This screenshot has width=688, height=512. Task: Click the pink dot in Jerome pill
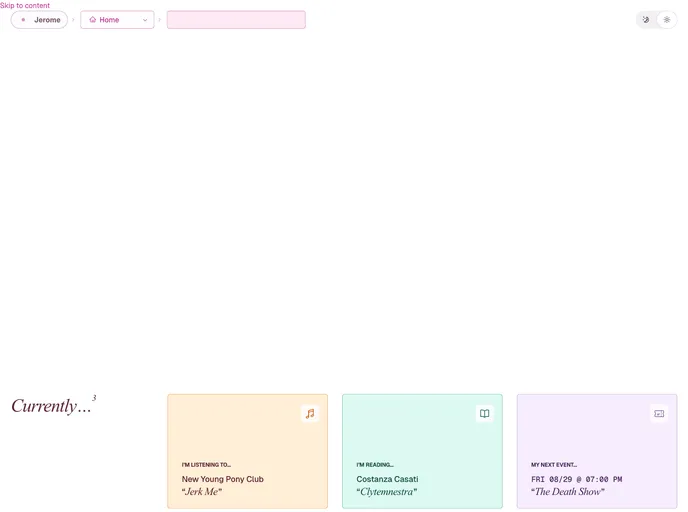pos(23,20)
